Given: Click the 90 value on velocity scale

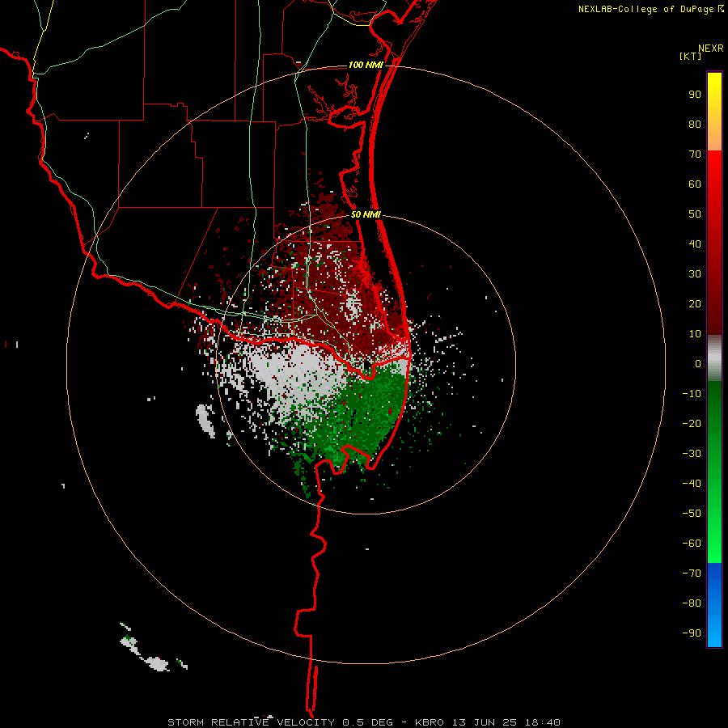Looking at the screenshot, I should click(x=695, y=95).
